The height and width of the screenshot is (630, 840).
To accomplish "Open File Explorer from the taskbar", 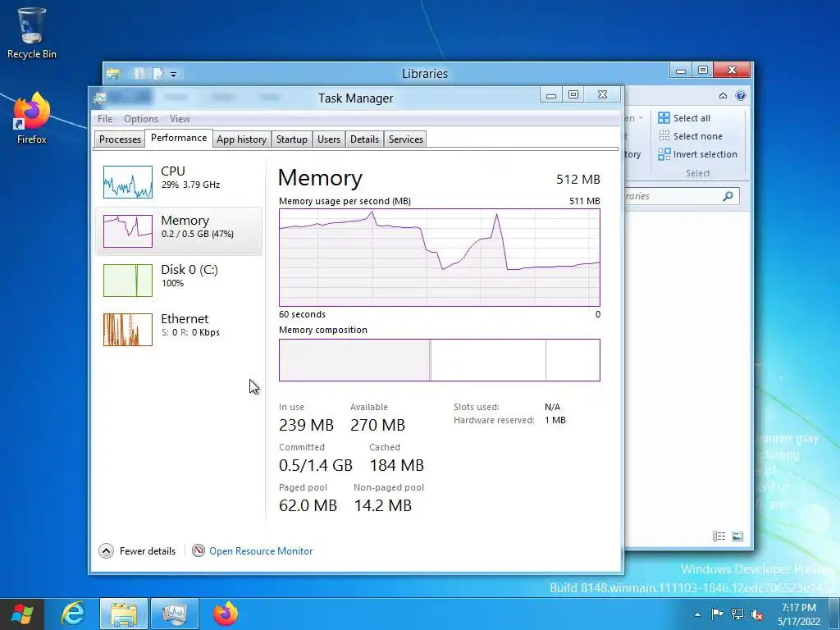I will [x=124, y=614].
